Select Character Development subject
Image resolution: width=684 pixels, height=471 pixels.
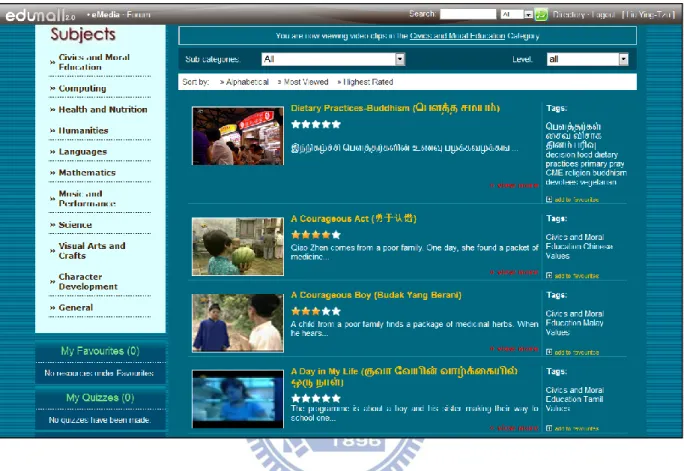(88, 282)
